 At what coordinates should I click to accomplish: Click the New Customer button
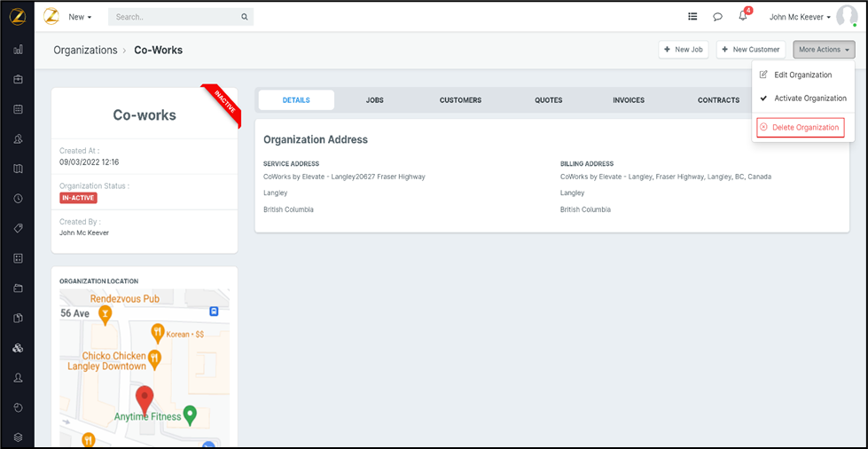(751, 50)
